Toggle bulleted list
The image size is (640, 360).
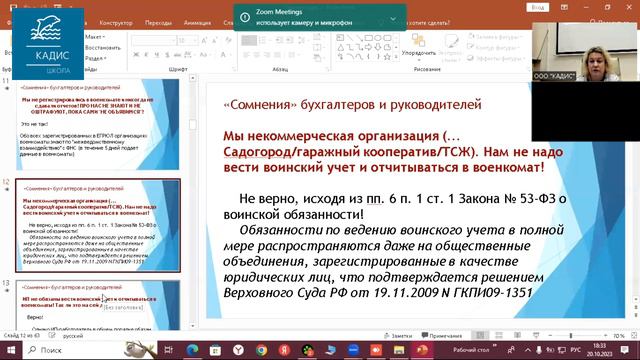(249, 40)
